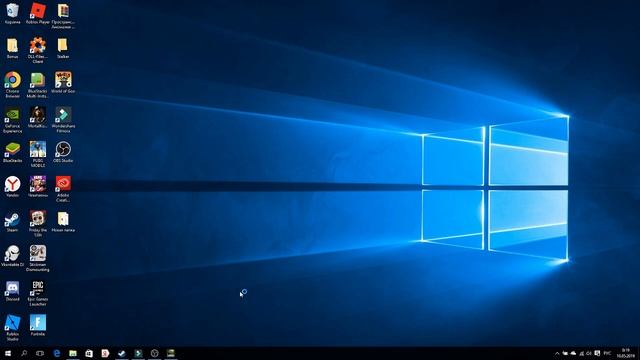The height and width of the screenshot is (360, 640).
Task: Select the World of Goo shortcut
Action: click(63, 83)
